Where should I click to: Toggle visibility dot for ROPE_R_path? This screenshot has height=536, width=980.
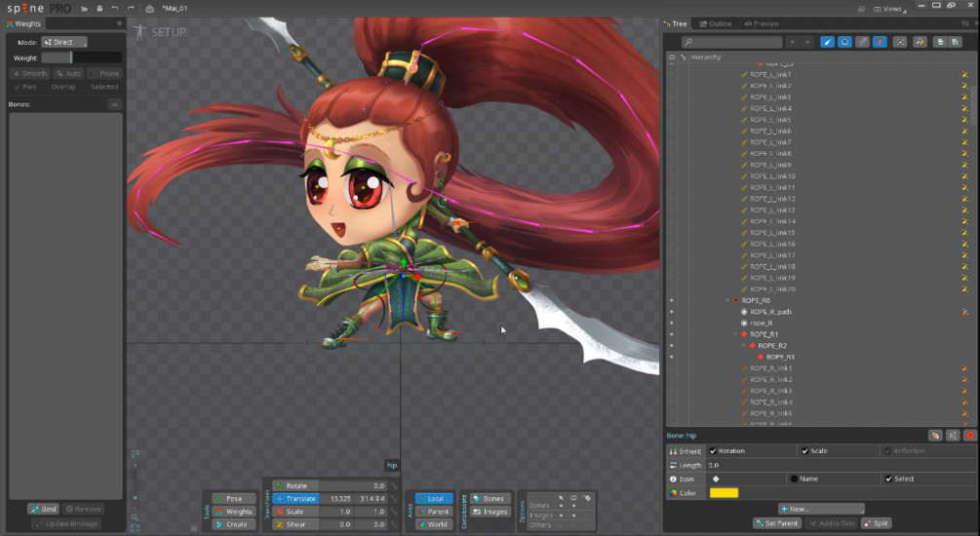click(x=672, y=312)
